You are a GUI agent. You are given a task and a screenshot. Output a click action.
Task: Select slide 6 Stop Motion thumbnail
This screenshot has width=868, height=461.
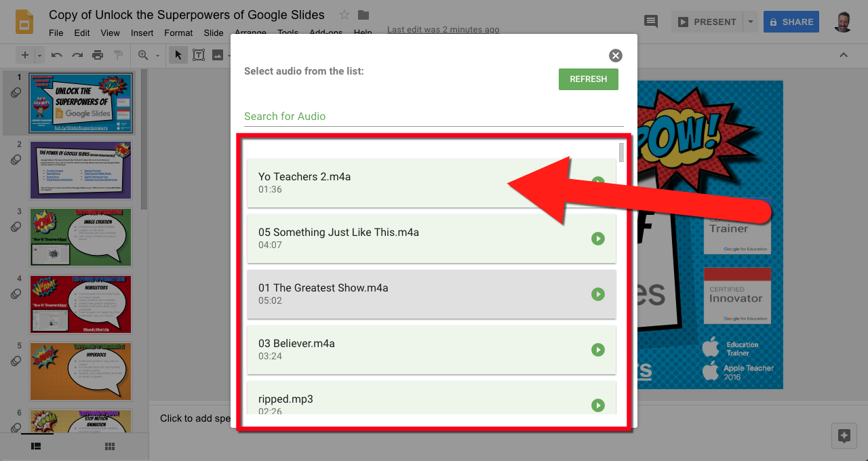click(x=81, y=421)
